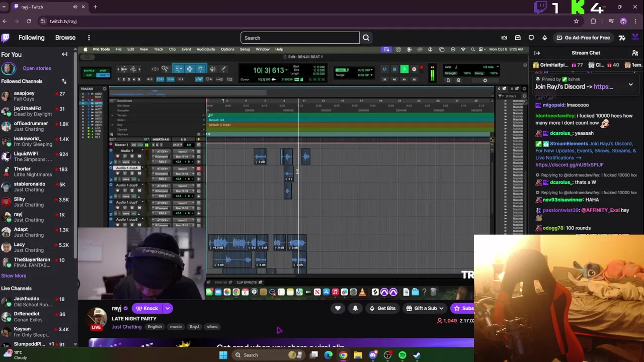Open the Nudge value dropdown
Image resolution: width=644 pixels, height=362 pixels.
[x=371, y=75]
